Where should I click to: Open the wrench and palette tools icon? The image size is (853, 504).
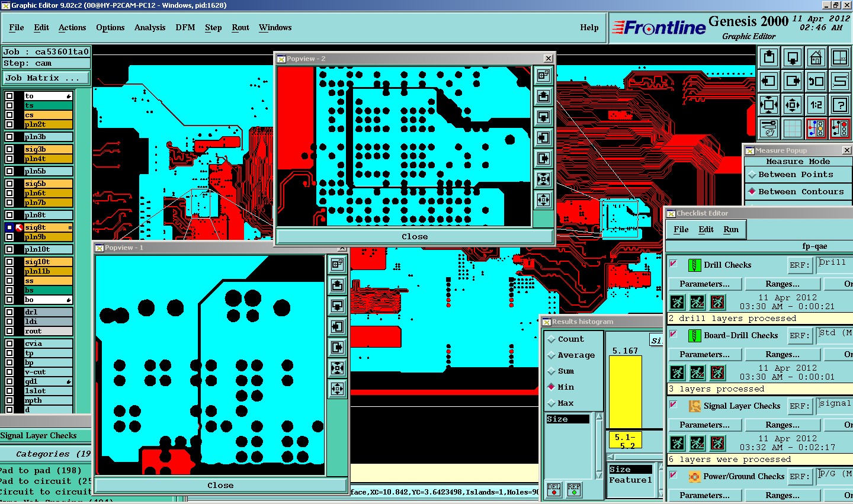pos(769,128)
